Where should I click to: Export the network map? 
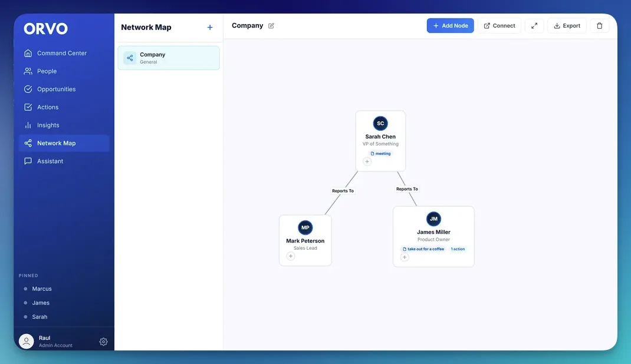[567, 26]
